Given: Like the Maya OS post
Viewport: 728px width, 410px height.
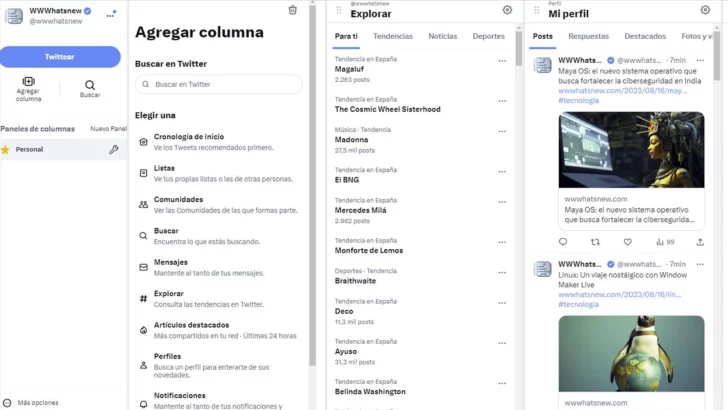Looking at the screenshot, I should click(x=628, y=242).
